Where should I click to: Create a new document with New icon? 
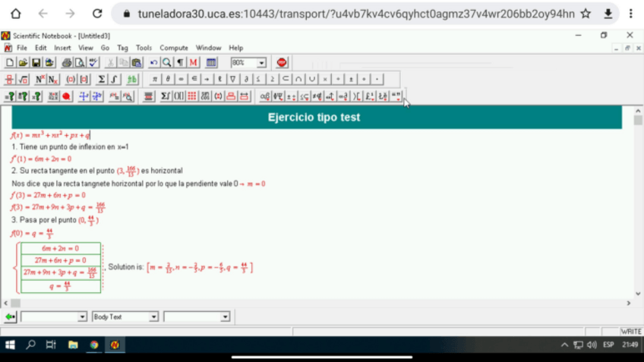tap(9, 62)
